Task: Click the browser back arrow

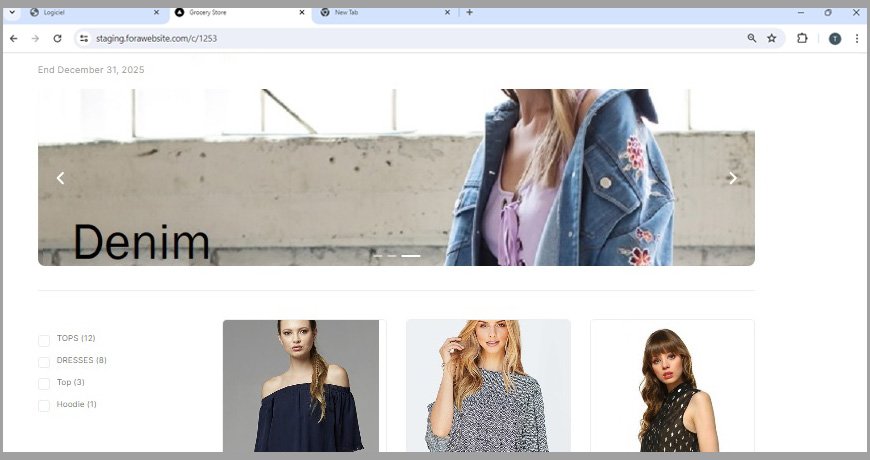Action: pyautogui.click(x=14, y=38)
